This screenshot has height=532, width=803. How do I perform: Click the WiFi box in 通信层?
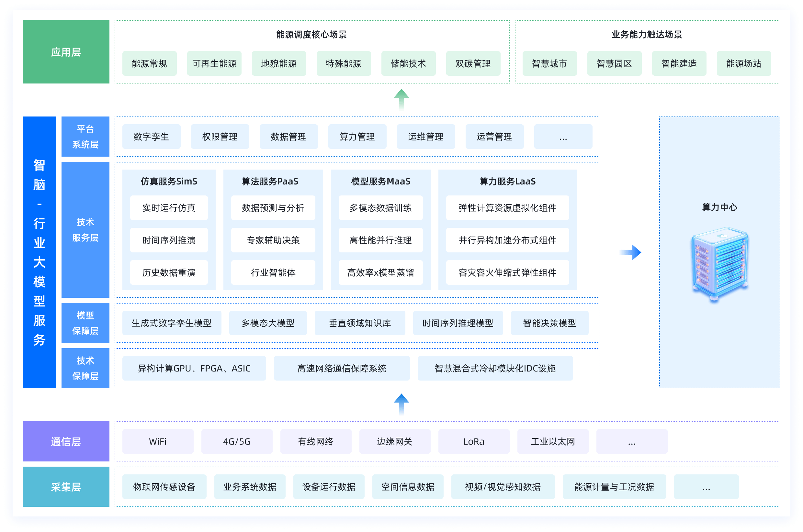point(157,441)
